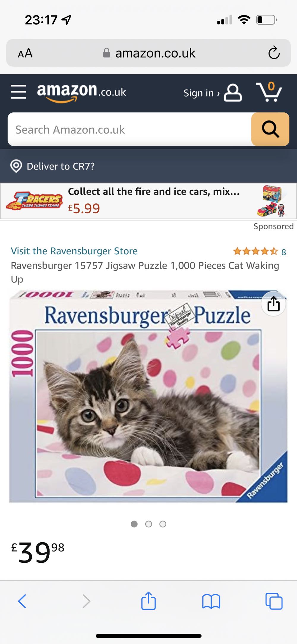The width and height of the screenshot is (297, 644).
Task: Open Safari's share sheet
Action: [148, 601]
